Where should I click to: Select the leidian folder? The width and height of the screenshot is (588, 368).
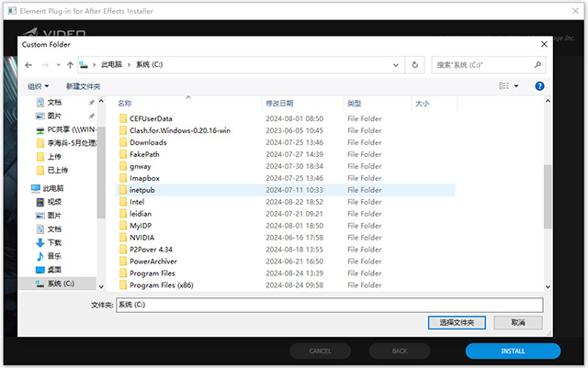[x=141, y=214]
